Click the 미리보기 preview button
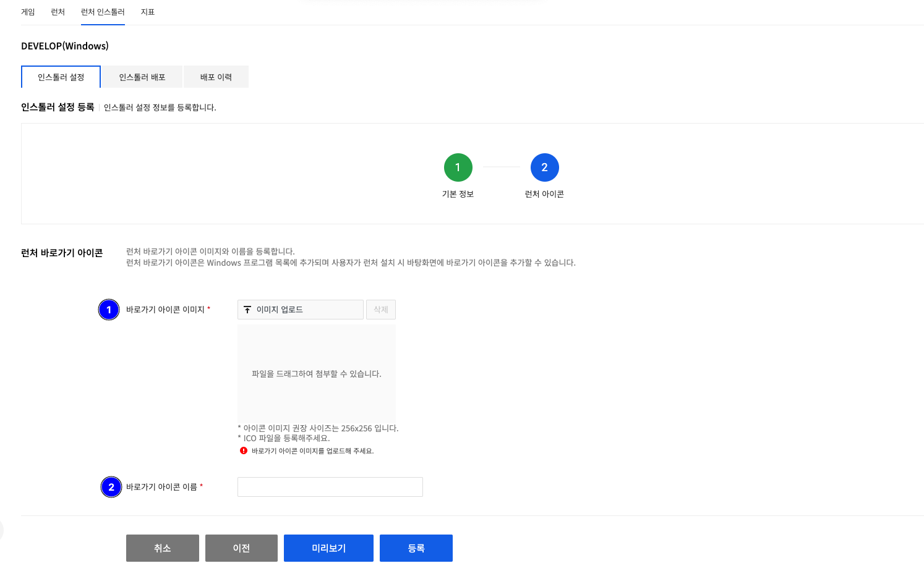This screenshot has height=571, width=924. coord(328,548)
